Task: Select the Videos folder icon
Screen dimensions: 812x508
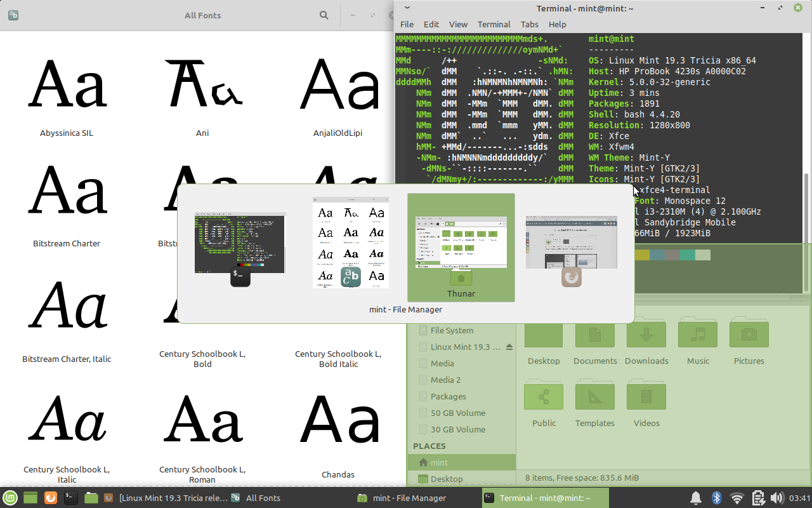Action: 646,396
